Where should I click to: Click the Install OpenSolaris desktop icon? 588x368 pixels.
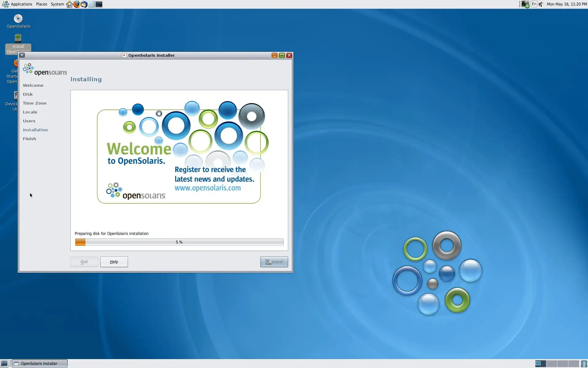(x=18, y=39)
